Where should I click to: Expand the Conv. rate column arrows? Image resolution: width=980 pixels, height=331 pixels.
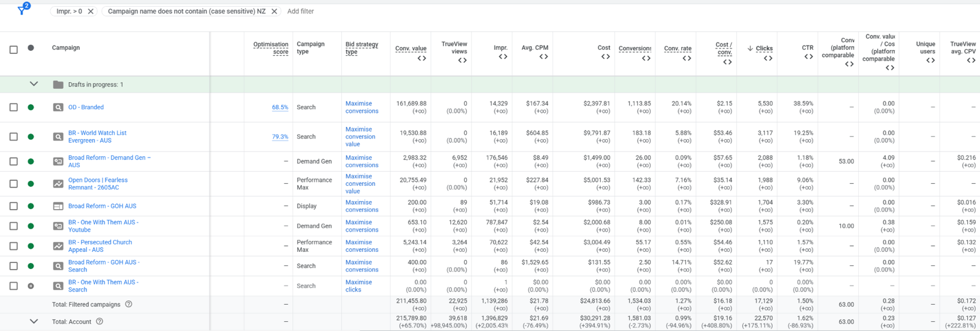687,58
